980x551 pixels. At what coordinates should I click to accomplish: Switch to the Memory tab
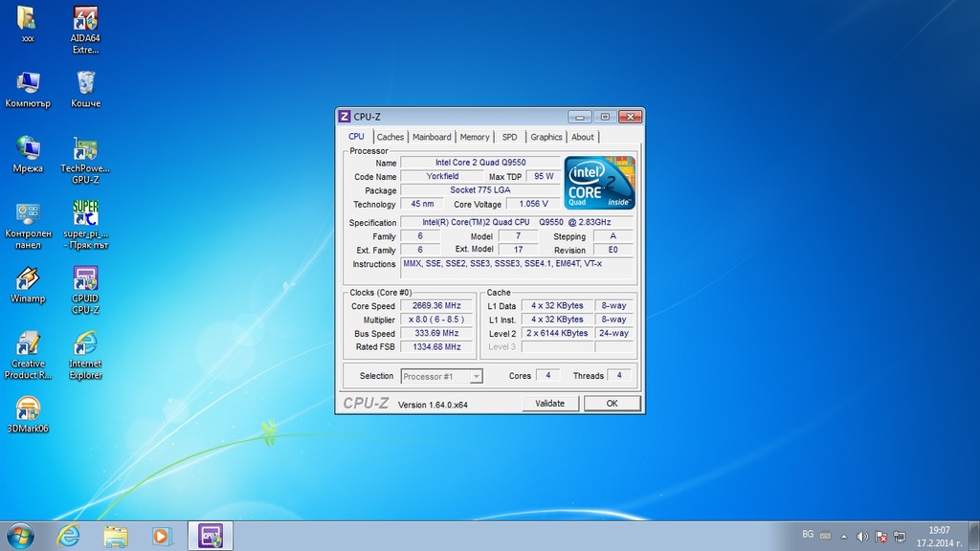(x=475, y=137)
